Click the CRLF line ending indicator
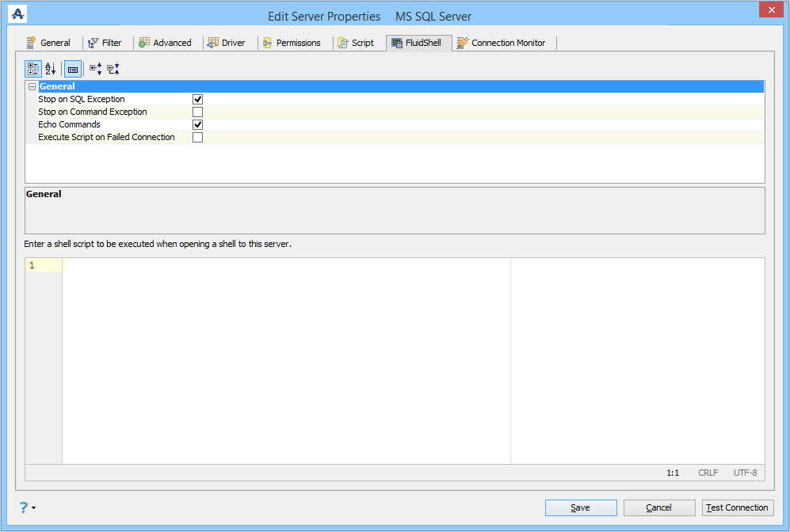Image resolution: width=790 pixels, height=532 pixels. click(708, 473)
